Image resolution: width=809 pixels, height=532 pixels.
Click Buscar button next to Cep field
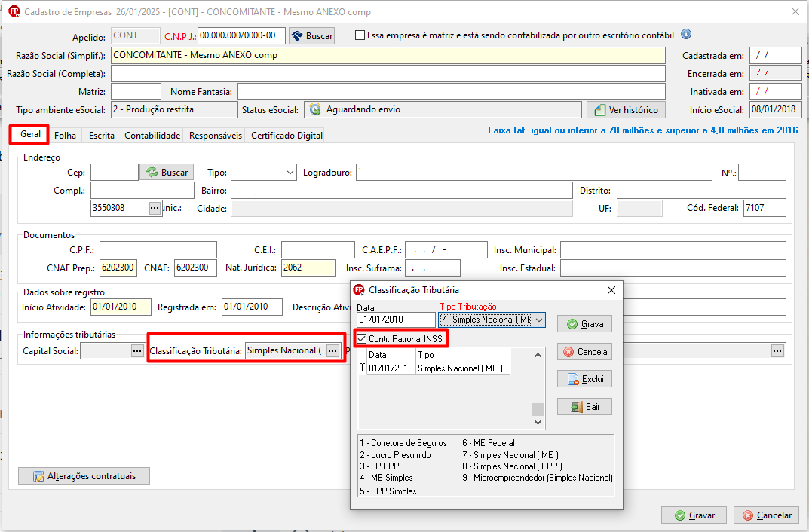(167, 172)
